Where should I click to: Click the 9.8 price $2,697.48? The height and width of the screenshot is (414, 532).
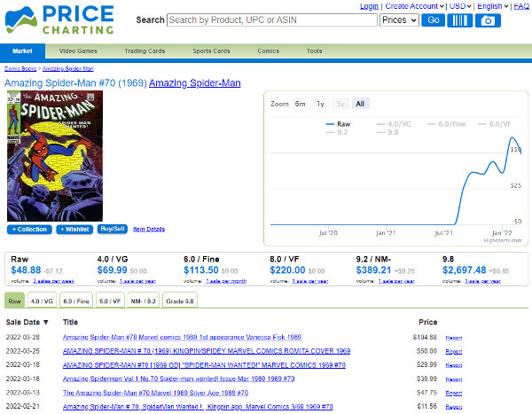464,270
